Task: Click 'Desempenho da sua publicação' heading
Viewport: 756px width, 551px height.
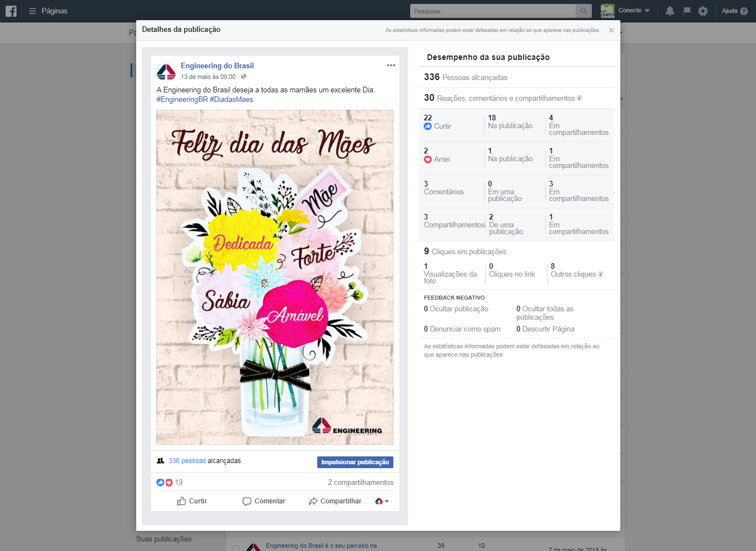Action: click(488, 57)
